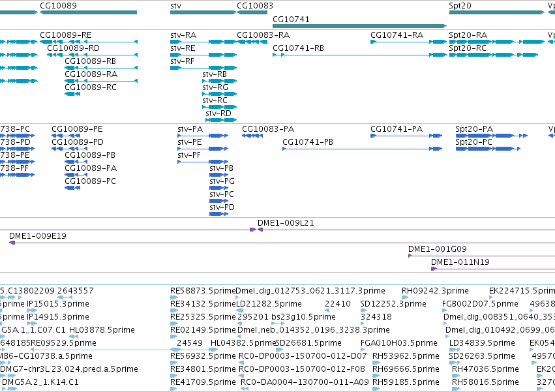Click transcript CG10089-RB
This screenshot has height=392, width=555.
tap(101, 68)
